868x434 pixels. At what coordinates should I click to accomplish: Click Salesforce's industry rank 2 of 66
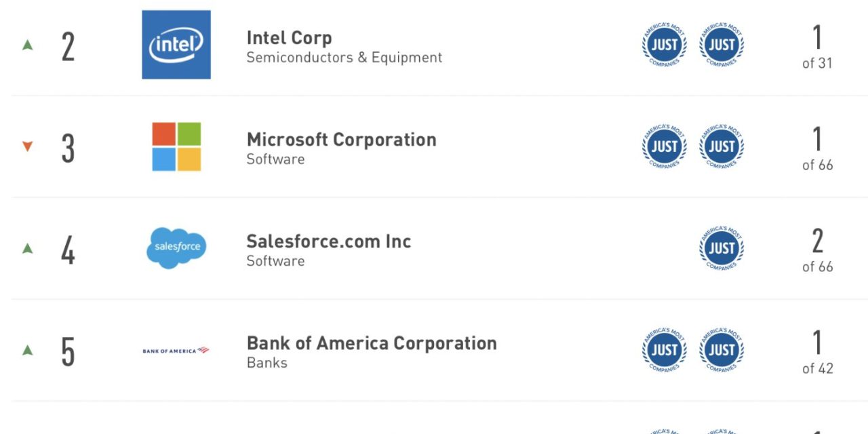pyautogui.click(x=817, y=250)
